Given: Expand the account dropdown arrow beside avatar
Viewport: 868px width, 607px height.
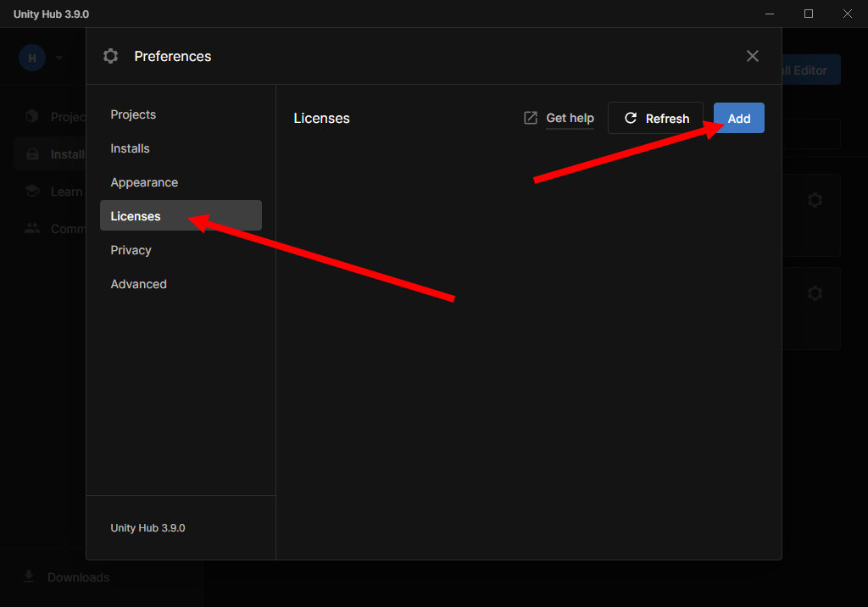Looking at the screenshot, I should (x=59, y=58).
